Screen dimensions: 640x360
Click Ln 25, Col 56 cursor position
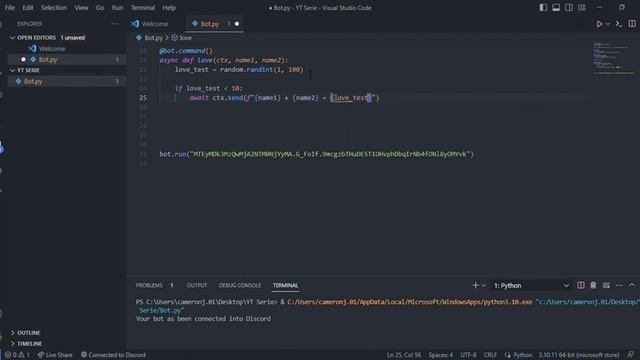click(404, 355)
